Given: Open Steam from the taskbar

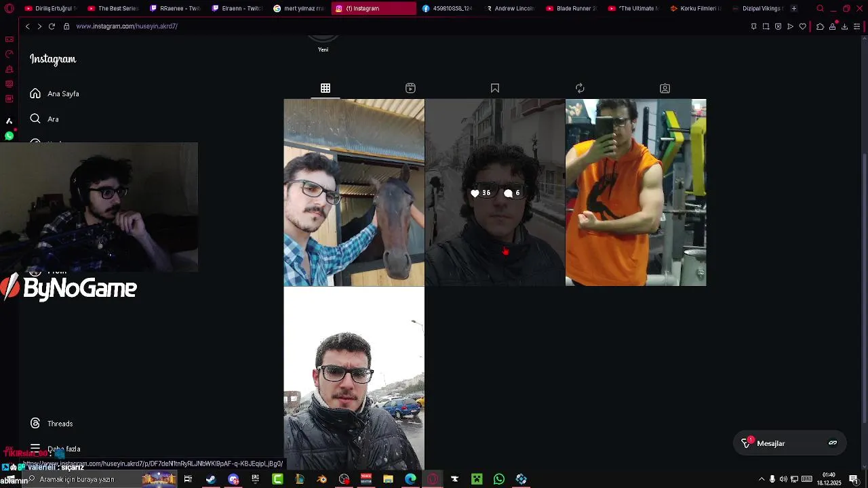Looking at the screenshot, I should click(x=211, y=479).
